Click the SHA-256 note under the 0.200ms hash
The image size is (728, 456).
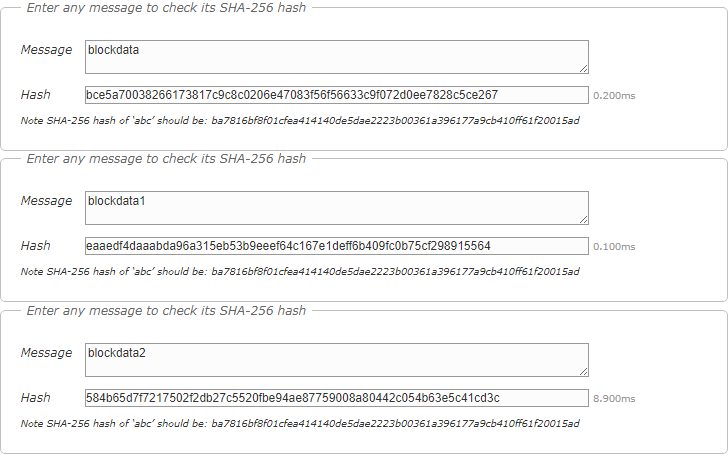tap(300, 120)
